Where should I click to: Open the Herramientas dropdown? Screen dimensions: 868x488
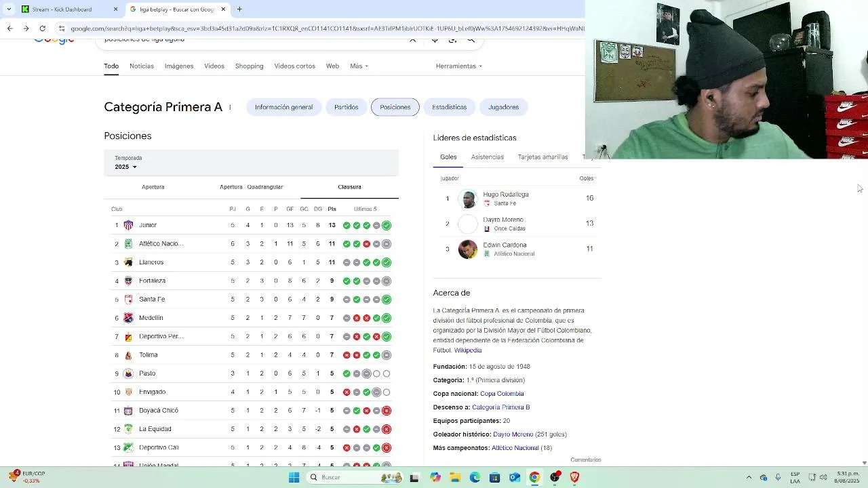pos(459,66)
